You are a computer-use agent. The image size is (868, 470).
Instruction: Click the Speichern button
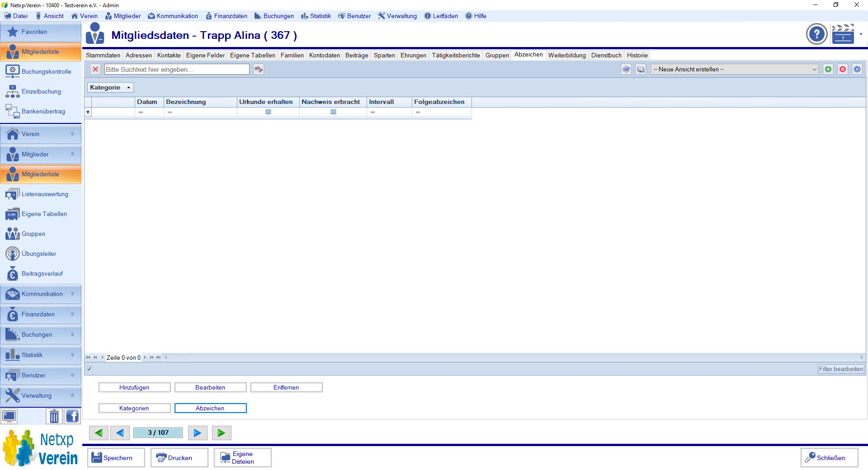pyautogui.click(x=116, y=458)
